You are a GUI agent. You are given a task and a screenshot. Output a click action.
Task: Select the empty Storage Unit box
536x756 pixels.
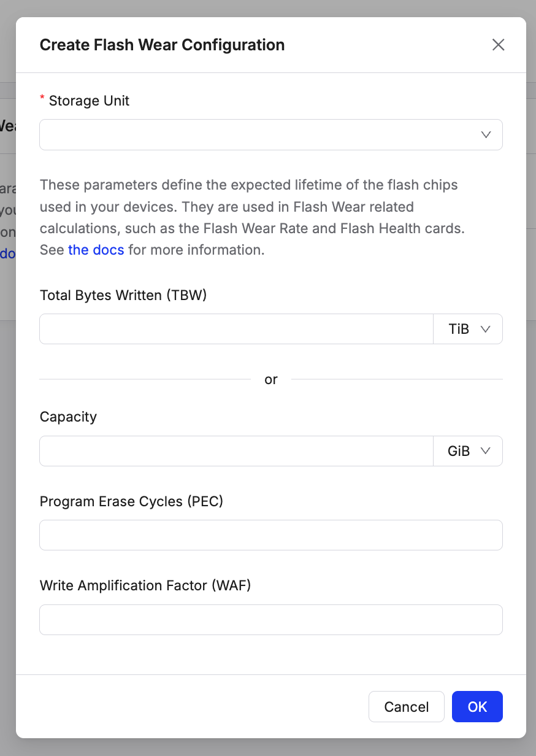coord(270,134)
